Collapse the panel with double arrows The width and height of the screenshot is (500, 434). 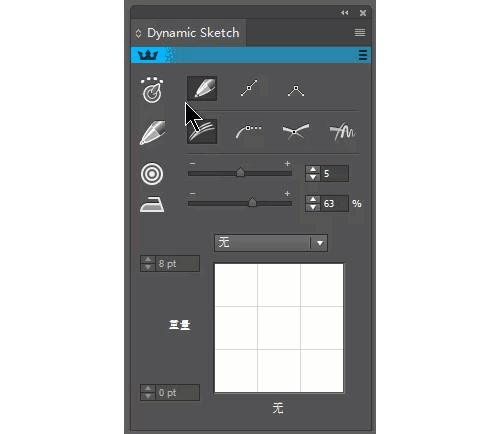345,13
